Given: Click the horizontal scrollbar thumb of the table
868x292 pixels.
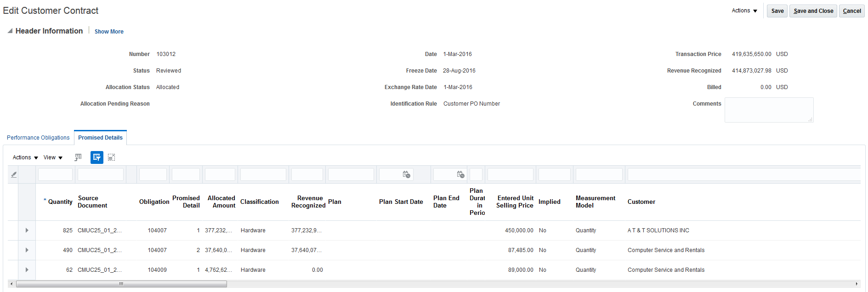Looking at the screenshot, I should tap(121, 284).
